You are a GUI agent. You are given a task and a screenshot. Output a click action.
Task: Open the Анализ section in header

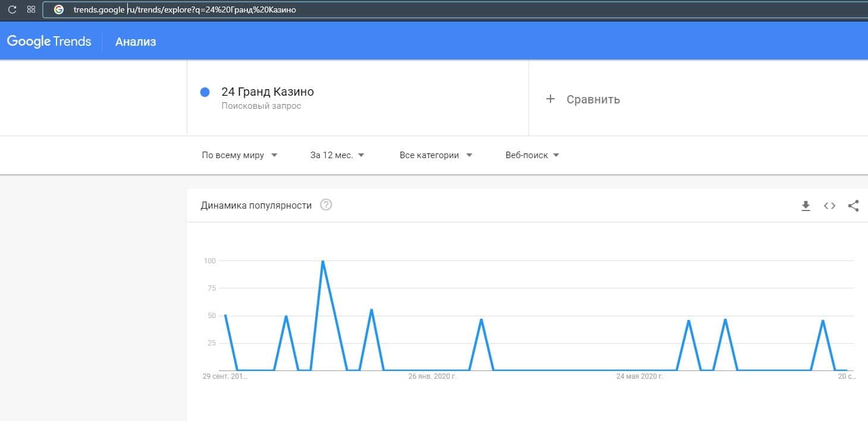(136, 42)
